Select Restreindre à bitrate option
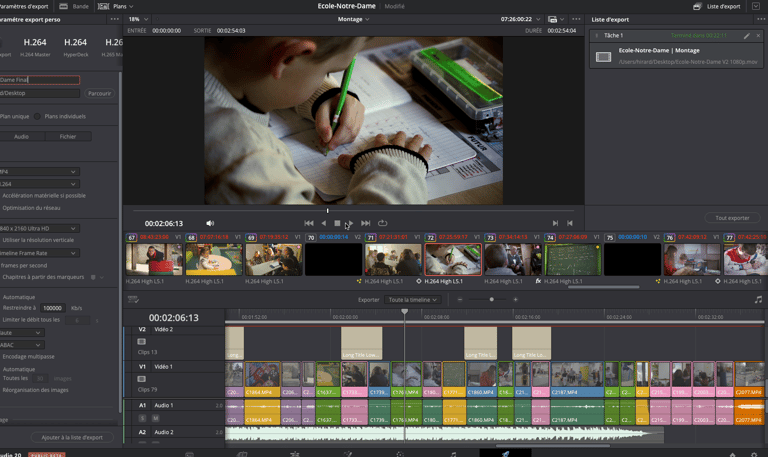This screenshot has height=457, width=768. (19, 308)
